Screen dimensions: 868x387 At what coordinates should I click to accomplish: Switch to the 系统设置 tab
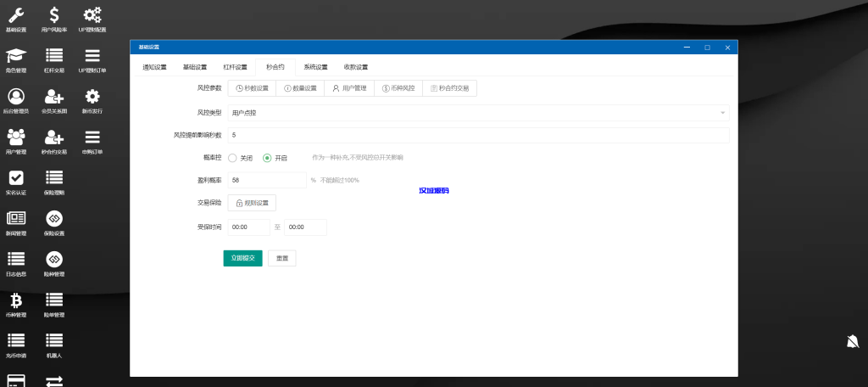315,67
